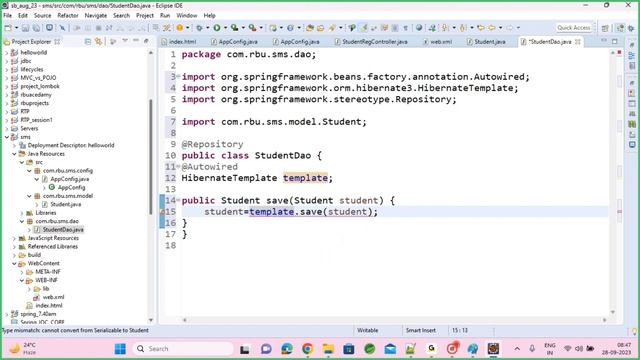Switch to StudentRegController.java tab
Image resolution: width=640 pixels, height=360 pixels.
click(x=371, y=42)
